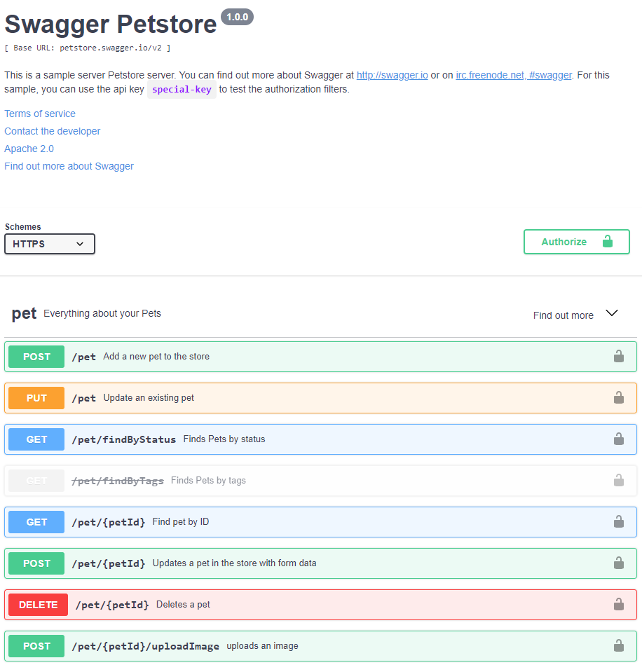Click the faded GET badge for findByTags
642x672 pixels.
36,481
